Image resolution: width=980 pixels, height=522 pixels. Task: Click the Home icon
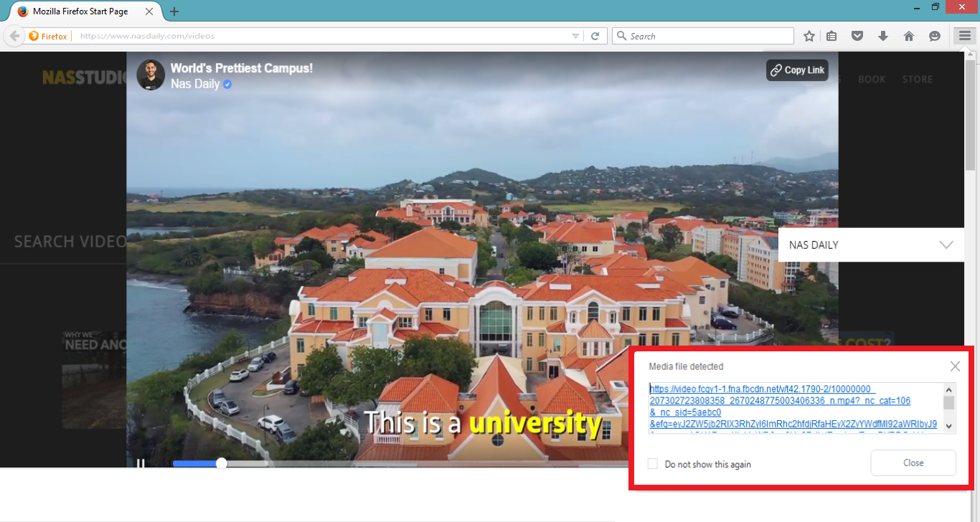pyautogui.click(x=908, y=35)
